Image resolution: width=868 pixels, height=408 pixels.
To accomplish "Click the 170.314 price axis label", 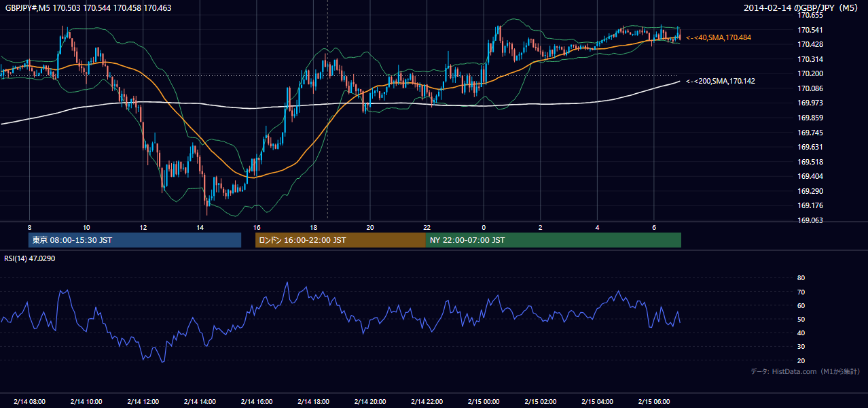I will [810, 59].
